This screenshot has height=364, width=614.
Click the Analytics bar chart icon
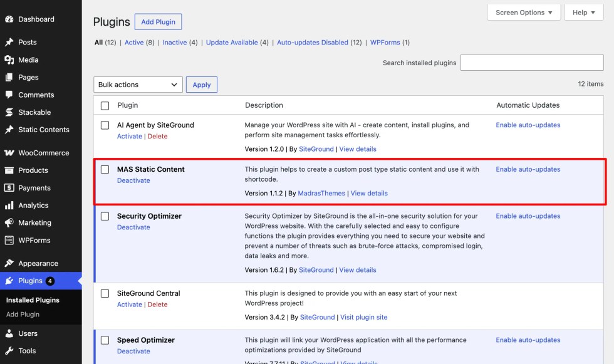pos(9,205)
